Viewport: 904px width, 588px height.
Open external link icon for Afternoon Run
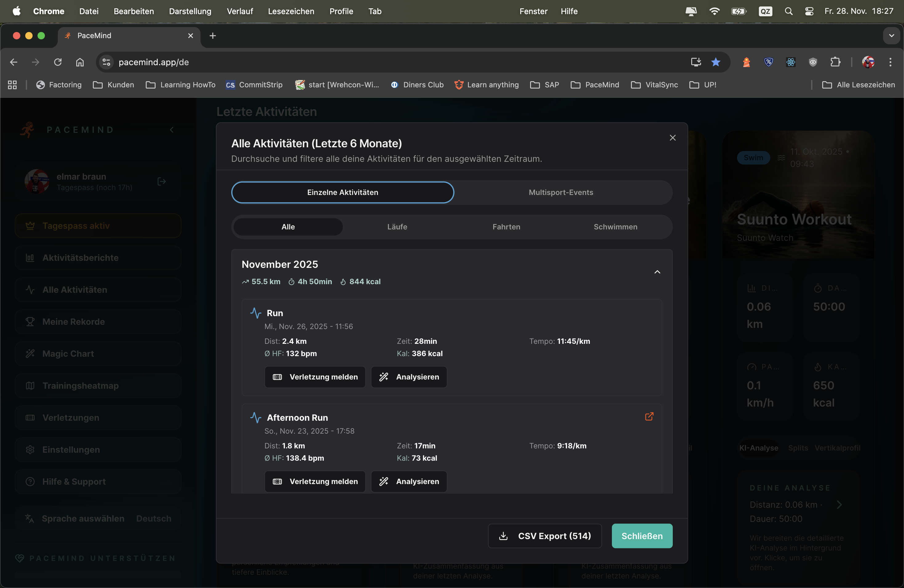(649, 416)
